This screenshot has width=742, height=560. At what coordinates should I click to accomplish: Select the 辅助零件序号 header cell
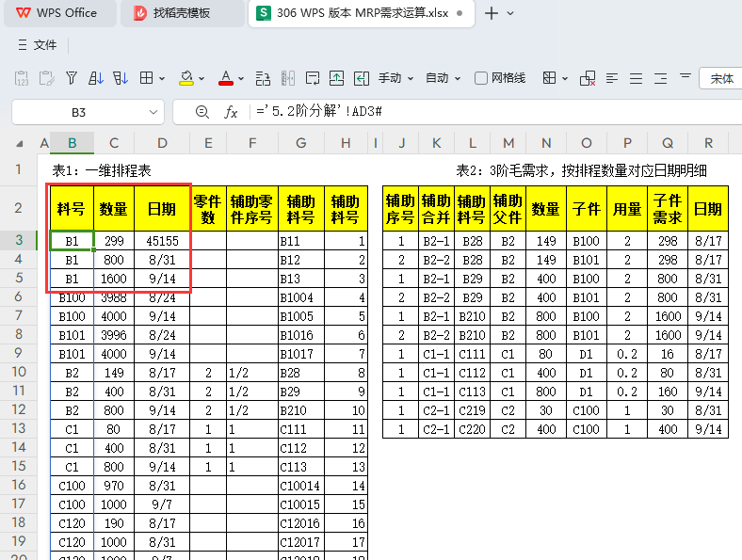coord(252,209)
